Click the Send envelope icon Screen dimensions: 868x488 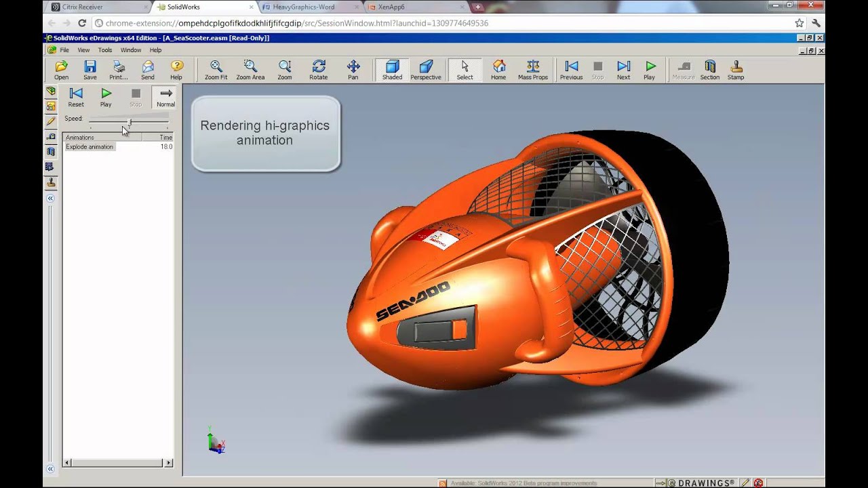click(x=148, y=70)
